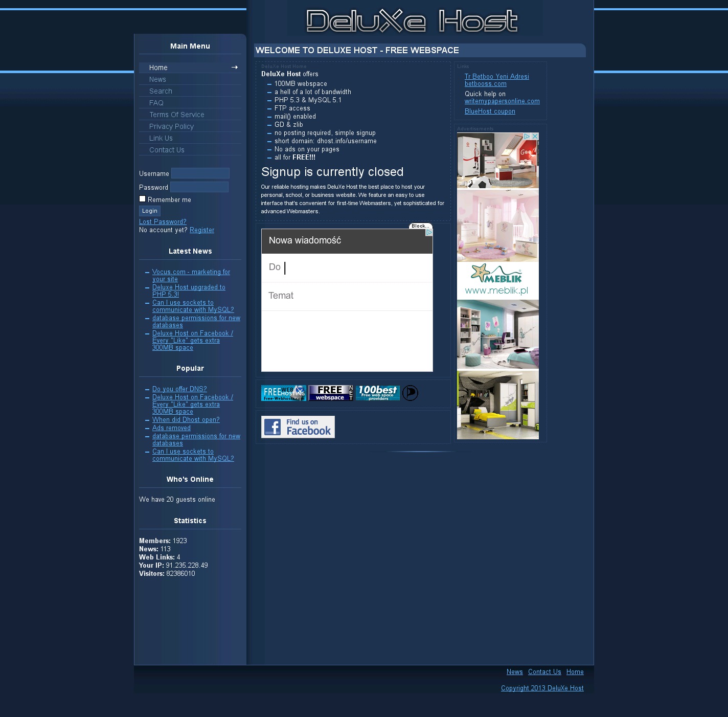
Task: Click the AdChoices icon on the Nowa wiadomość ad
Action: coord(429,233)
